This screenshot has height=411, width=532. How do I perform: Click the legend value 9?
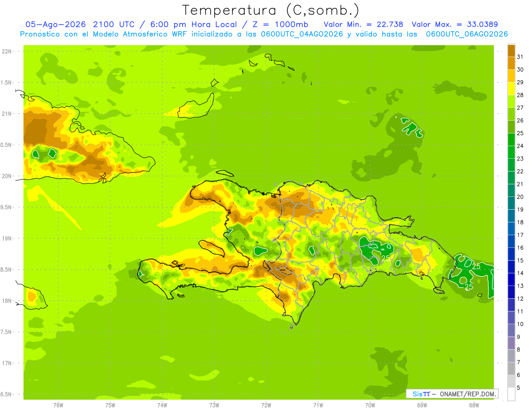[x=519, y=337]
